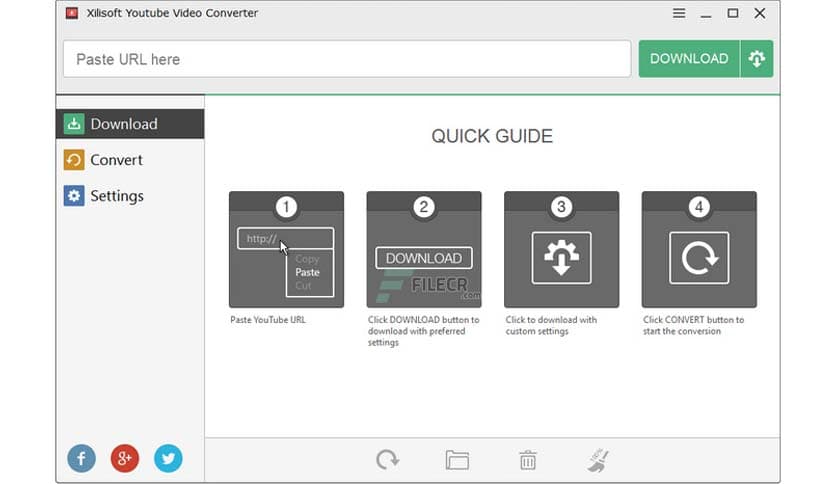Click the 'Click CONVERT button to start the conversion' caption
The image size is (836, 484).
[693, 326]
